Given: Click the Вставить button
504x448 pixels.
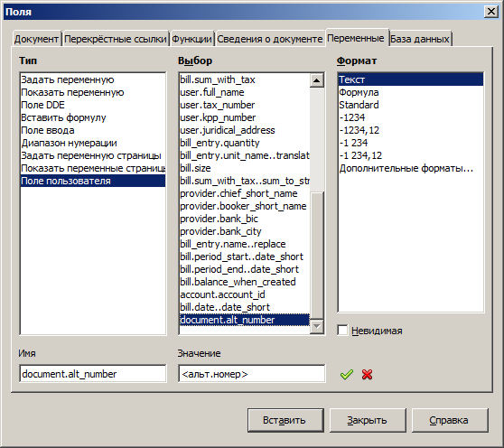Looking at the screenshot, I should click(x=285, y=420).
